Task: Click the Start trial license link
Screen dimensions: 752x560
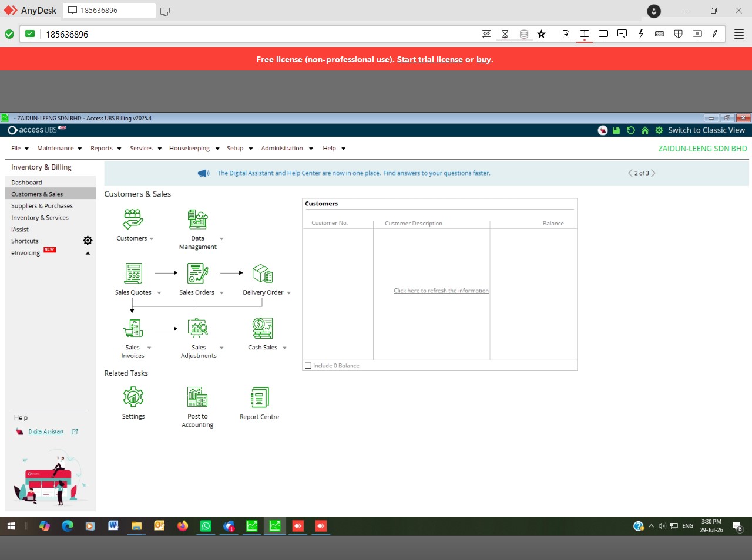Action: [x=430, y=59]
